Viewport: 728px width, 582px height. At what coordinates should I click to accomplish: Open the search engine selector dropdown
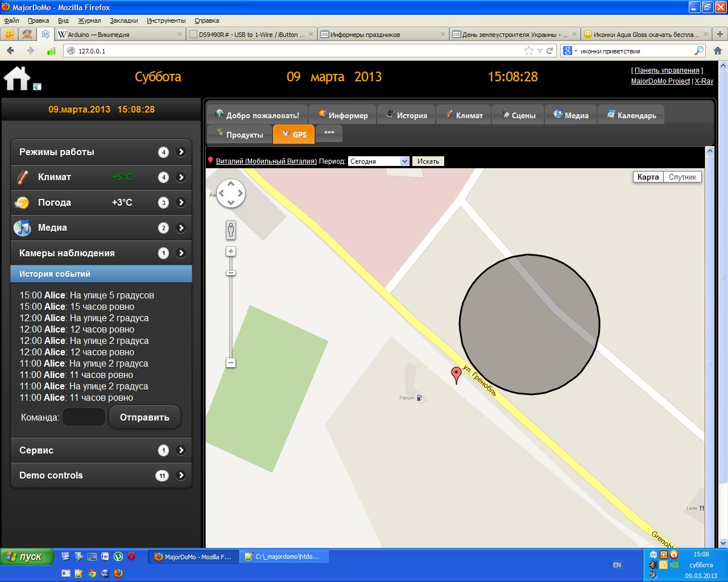[x=570, y=51]
